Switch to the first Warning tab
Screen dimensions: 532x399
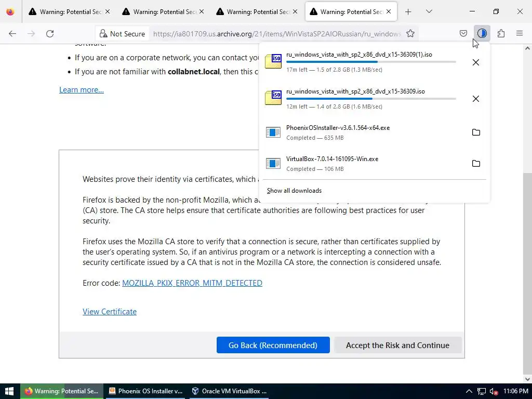tap(70, 12)
